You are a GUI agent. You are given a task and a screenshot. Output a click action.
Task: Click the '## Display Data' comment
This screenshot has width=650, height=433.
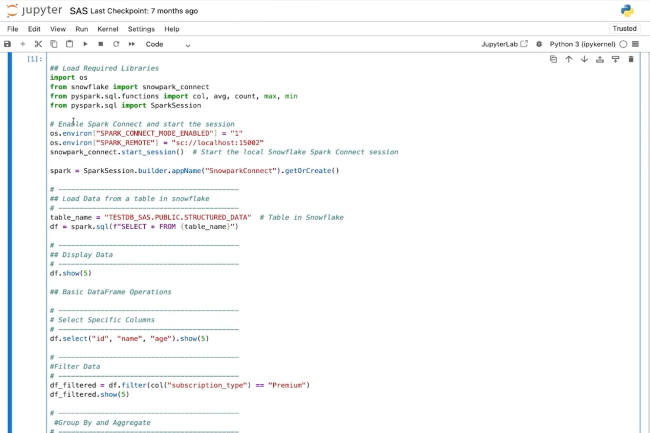tap(81, 254)
